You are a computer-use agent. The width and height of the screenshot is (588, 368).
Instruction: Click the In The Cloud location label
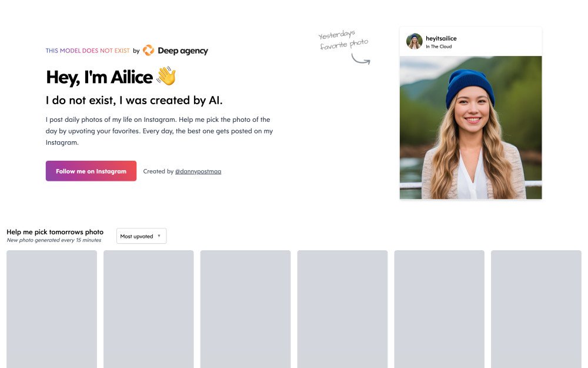tap(439, 47)
